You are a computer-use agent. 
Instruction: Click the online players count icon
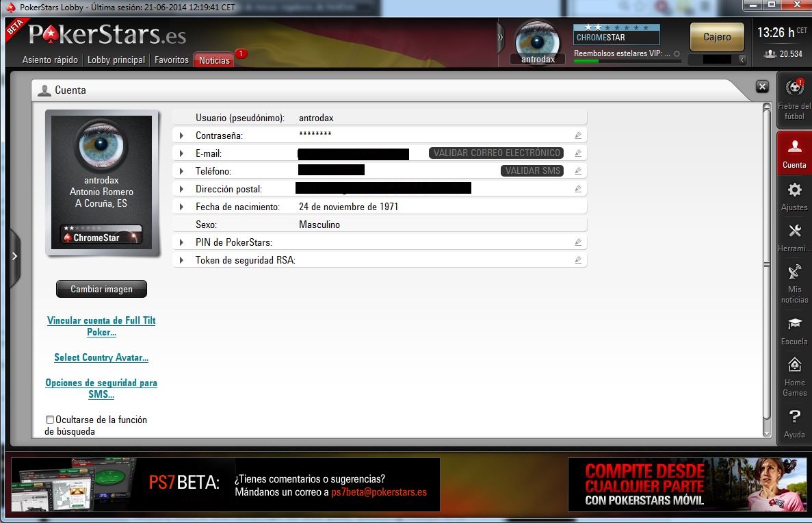tap(770, 54)
